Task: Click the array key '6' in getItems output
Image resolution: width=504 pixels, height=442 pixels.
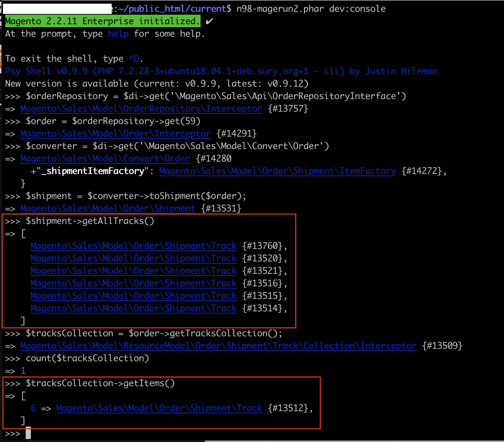Action: pos(33,408)
